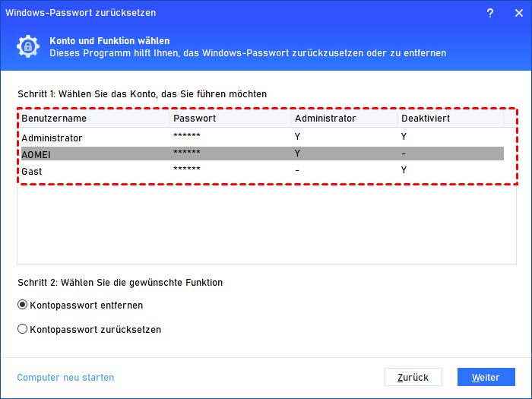
Task: Select the Gast account row
Action: pos(32,171)
